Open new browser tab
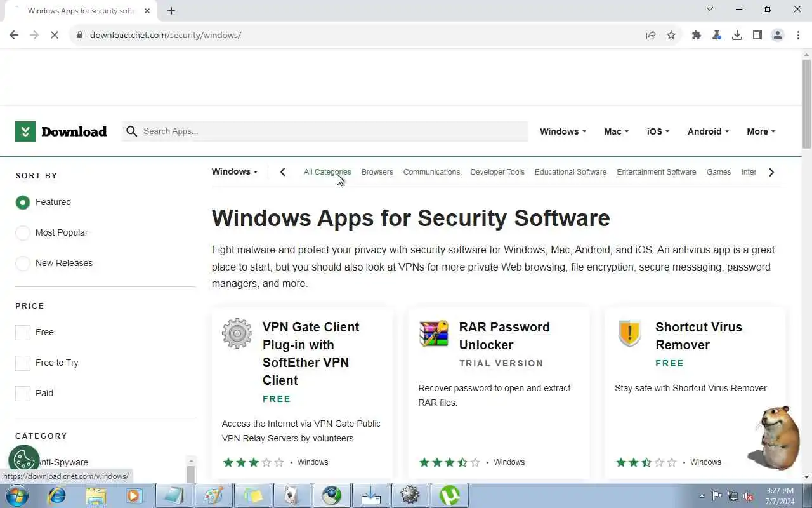Screen dimensions: 812x508 [171, 10]
